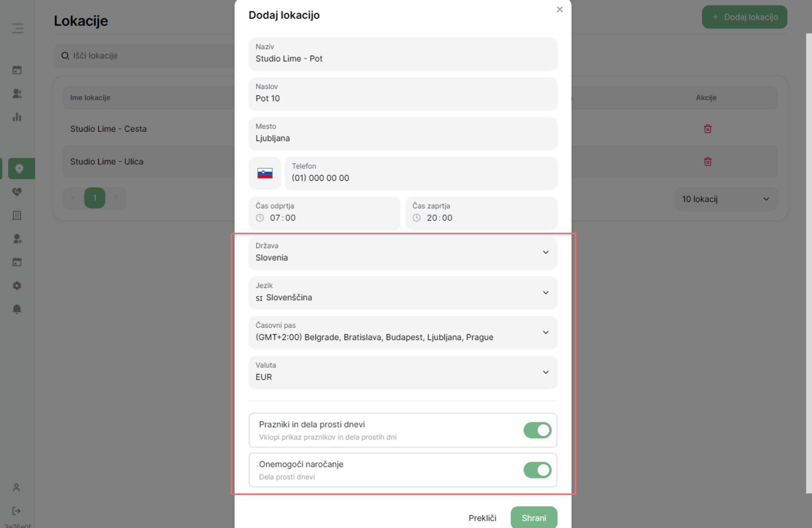Image resolution: width=812 pixels, height=528 pixels.
Task: Open the Valuta EUR dropdown
Action: 403,372
